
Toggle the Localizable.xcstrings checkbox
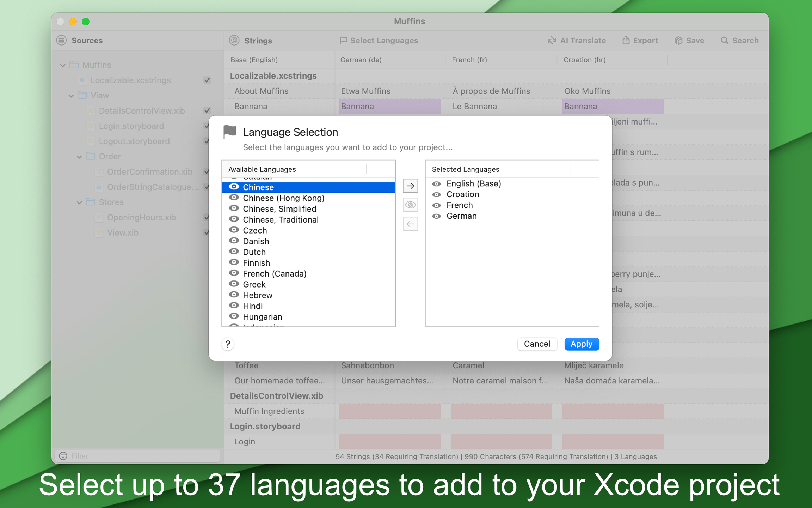pyautogui.click(x=207, y=80)
